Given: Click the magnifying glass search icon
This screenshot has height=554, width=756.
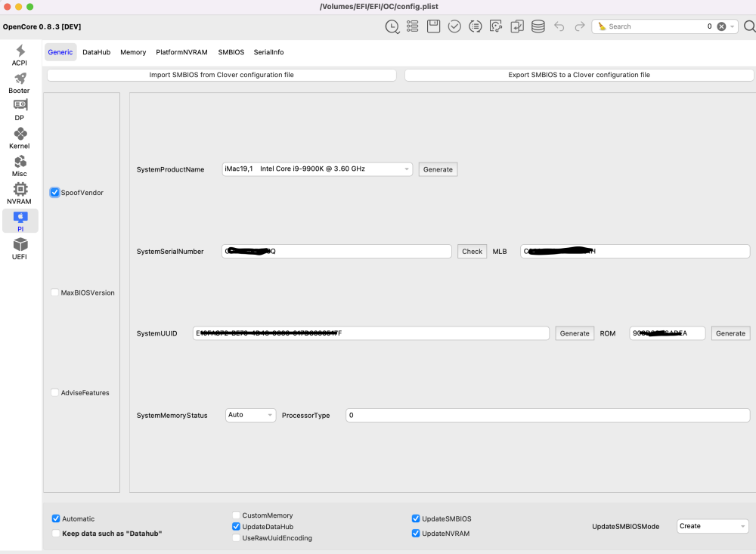Looking at the screenshot, I should [x=749, y=26].
